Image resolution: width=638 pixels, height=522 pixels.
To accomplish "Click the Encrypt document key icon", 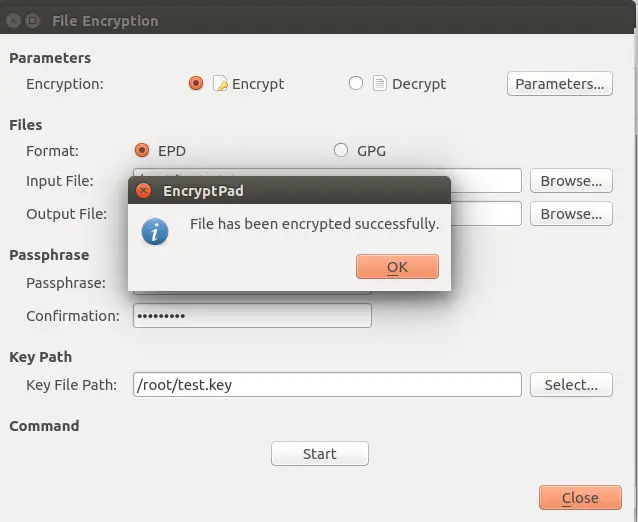I will click(x=220, y=83).
